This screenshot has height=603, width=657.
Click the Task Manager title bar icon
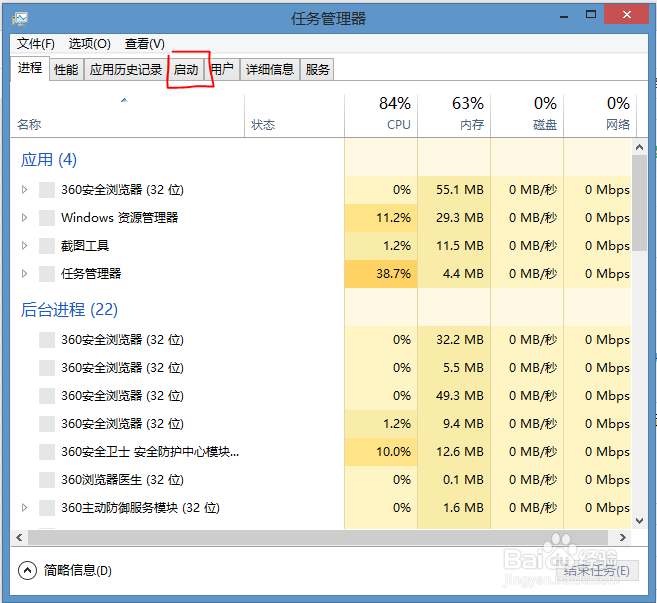coord(20,18)
